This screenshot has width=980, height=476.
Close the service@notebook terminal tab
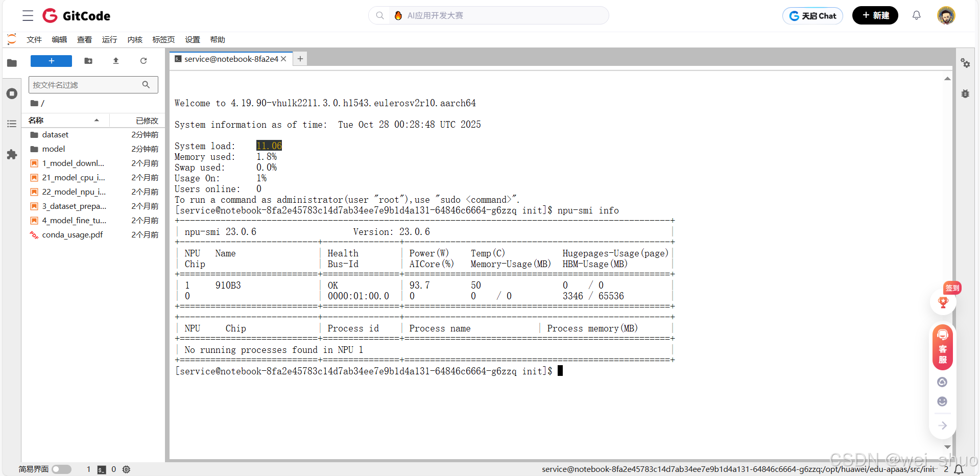click(x=283, y=59)
